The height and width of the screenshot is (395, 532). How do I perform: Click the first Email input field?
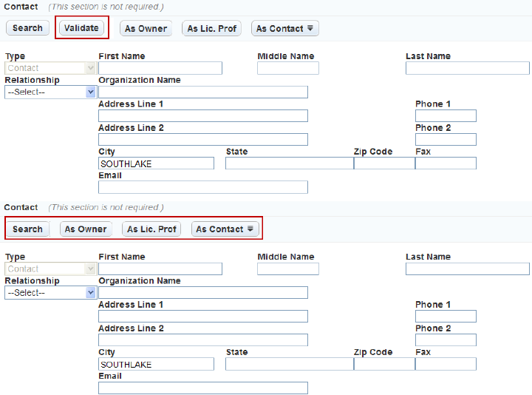[x=202, y=187]
